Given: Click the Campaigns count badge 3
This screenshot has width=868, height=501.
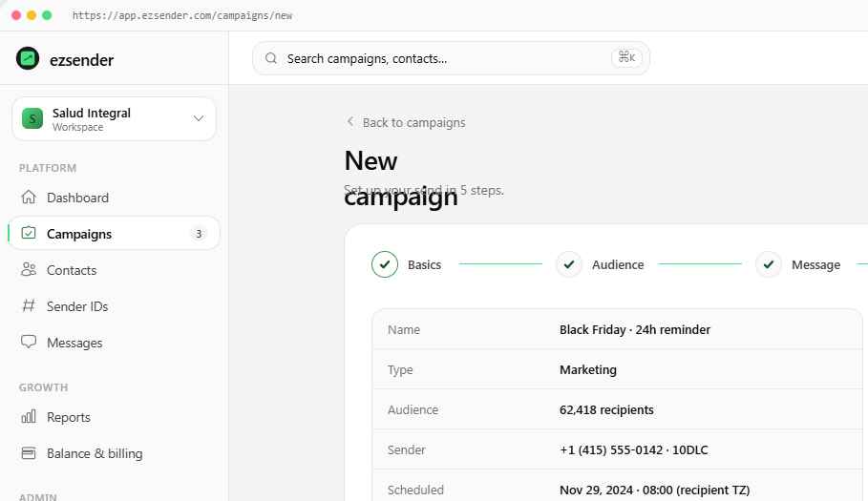Looking at the screenshot, I should [199, 234].
